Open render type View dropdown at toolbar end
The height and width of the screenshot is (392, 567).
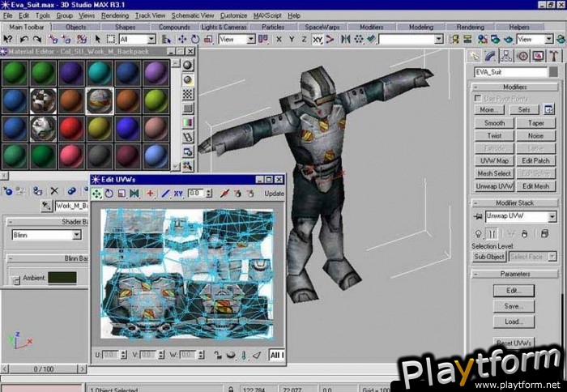click(x=549, y=39)
